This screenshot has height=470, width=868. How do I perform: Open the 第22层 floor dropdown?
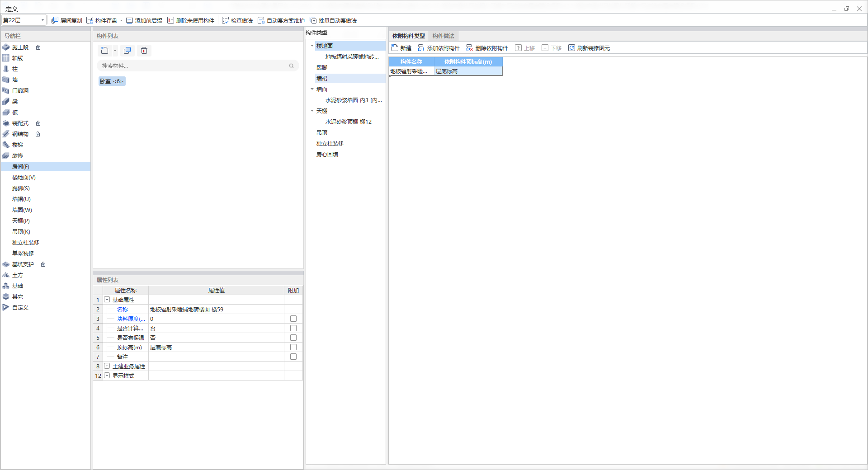(24, 20)
